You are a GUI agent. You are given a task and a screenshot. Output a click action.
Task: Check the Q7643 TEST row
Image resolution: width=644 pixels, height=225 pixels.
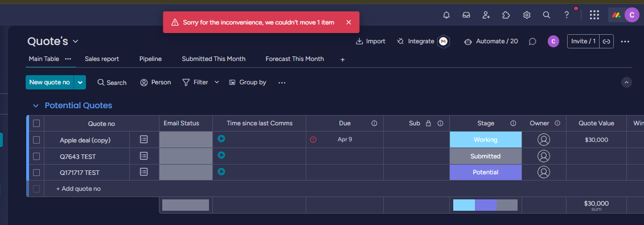pos(36,156)
